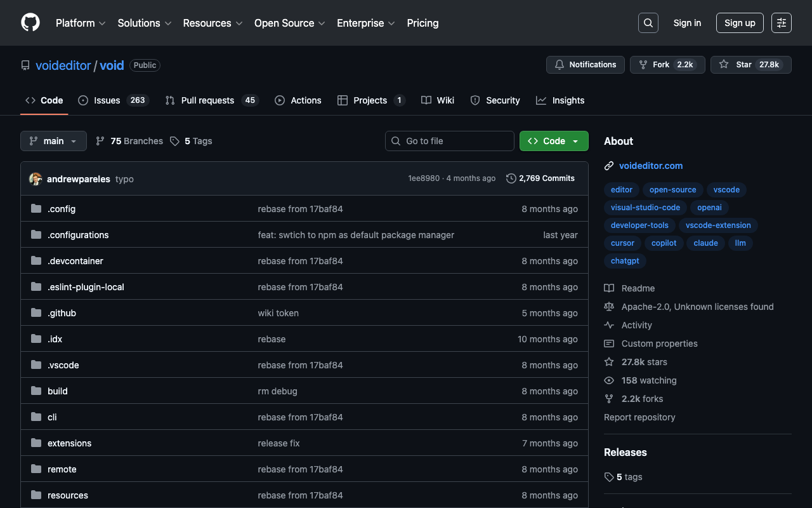Switch to the Pull requests tab
812x508 pixels.
coord(211,100)
